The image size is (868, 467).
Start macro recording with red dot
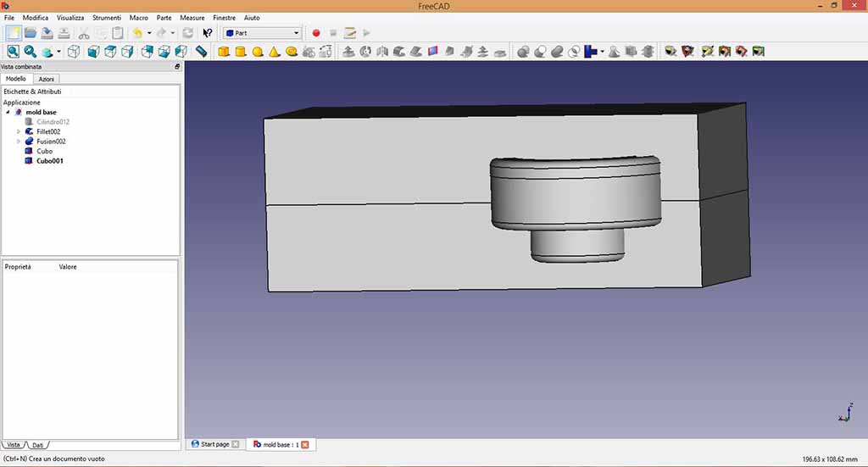pos(316,33)
